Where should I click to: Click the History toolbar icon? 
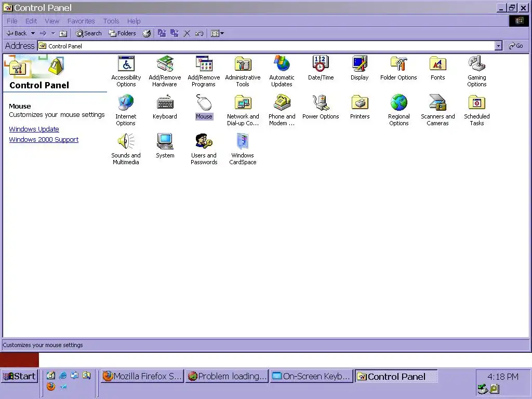pos(147,33)
